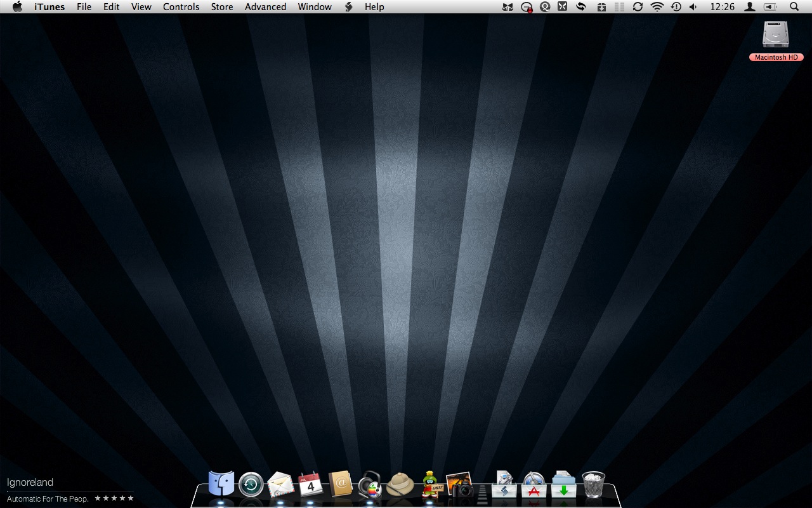The height and width of the screenshot is (508, 812).
Task: Click the square X status icon
Action: tap(562, 7)
